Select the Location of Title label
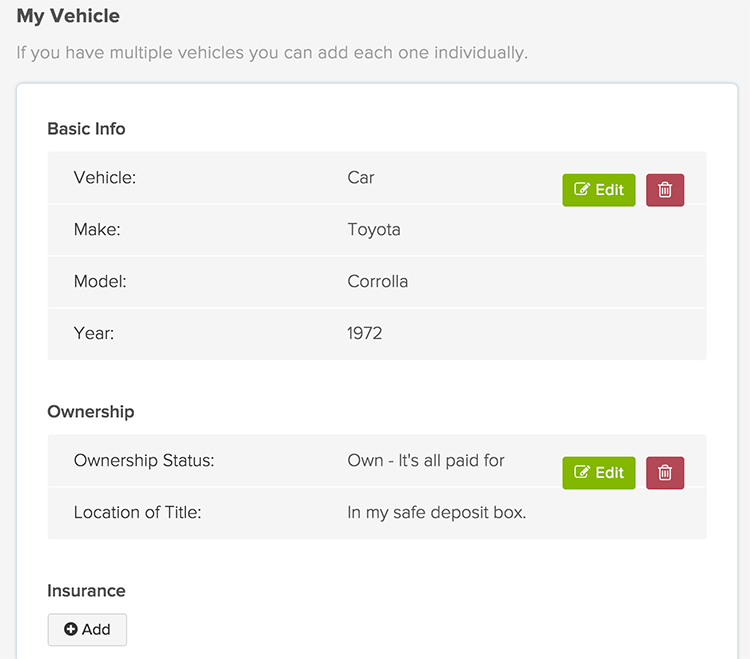This screenshot has width=750, height=659. (138, 513)
